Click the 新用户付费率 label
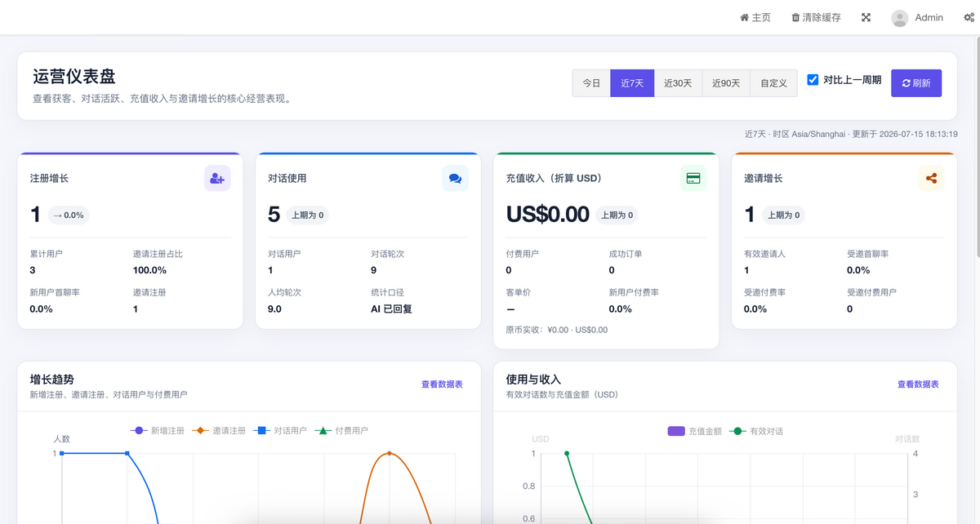The image size is (980, 524). (x=634, y=292)
